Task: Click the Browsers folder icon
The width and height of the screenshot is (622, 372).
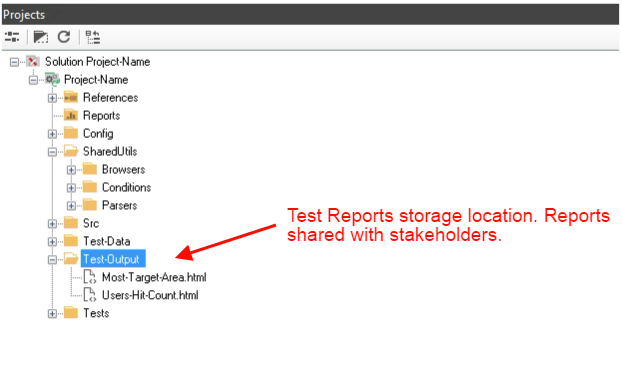Action: [x=90, y=169]
